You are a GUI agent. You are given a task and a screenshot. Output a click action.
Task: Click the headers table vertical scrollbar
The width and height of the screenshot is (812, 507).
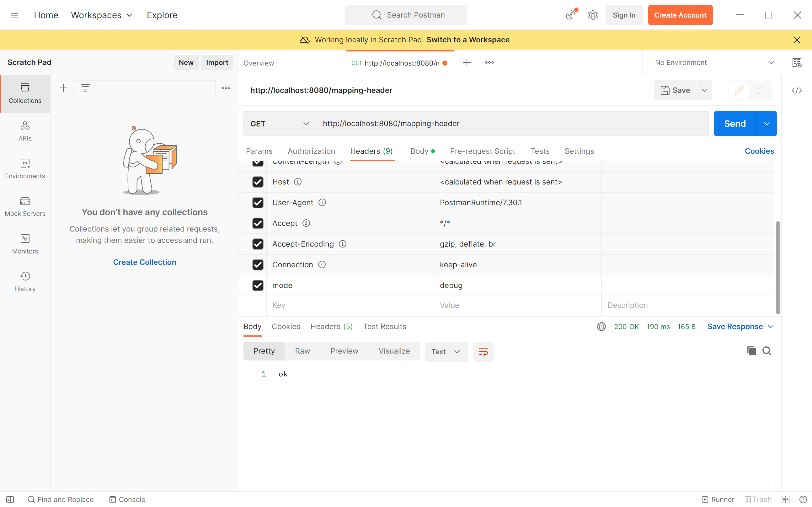tap(778, 268)
